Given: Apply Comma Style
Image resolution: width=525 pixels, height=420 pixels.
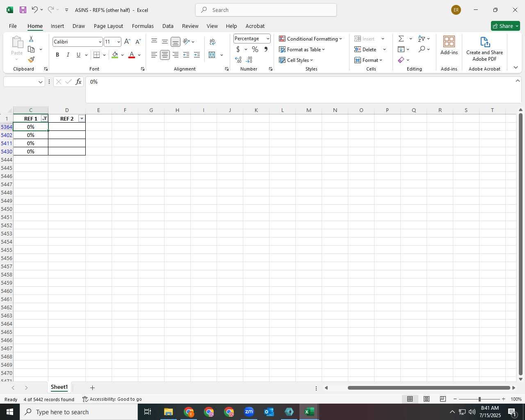Looking at the screenshot, I should (266, 49).
